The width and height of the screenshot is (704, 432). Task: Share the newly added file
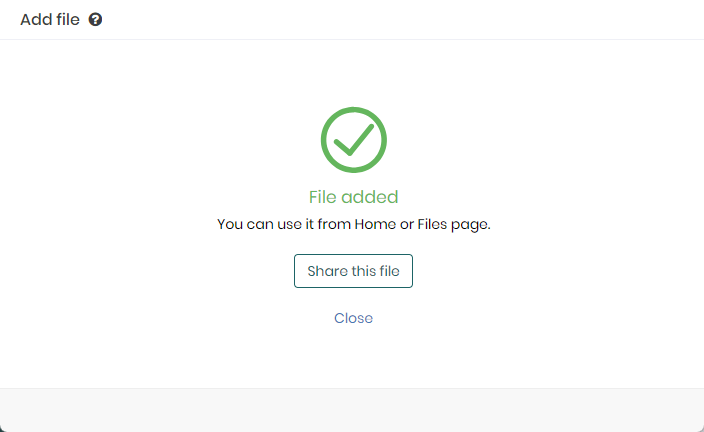pyautogui.click(x=353, y=271)
